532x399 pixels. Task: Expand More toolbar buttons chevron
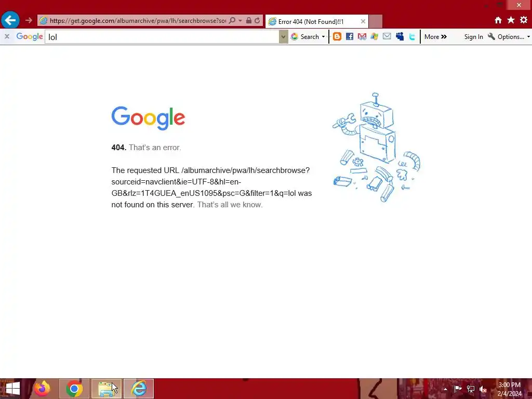[435, 37]
